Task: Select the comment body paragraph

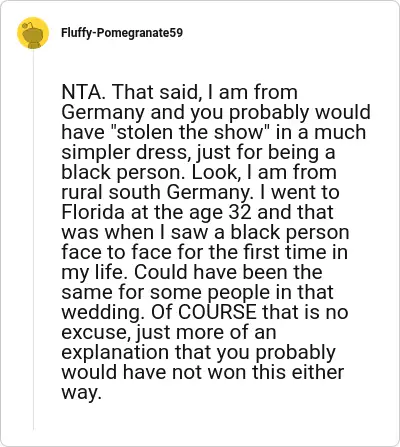Action: 216,242
